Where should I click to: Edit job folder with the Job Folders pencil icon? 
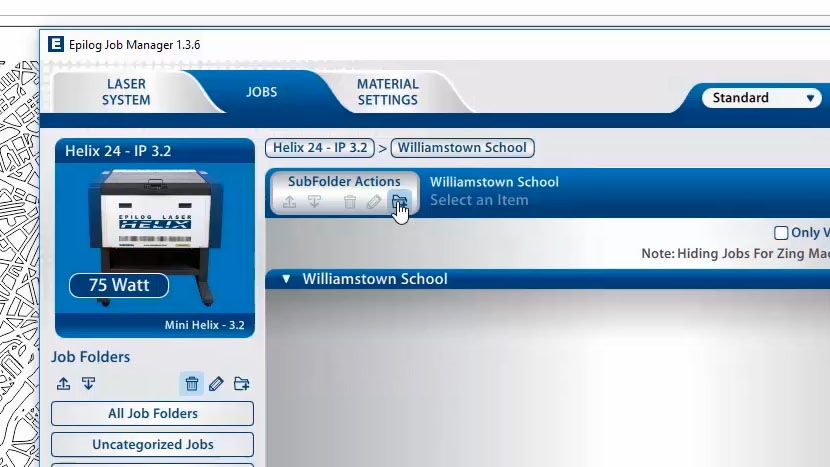(216, 384)
